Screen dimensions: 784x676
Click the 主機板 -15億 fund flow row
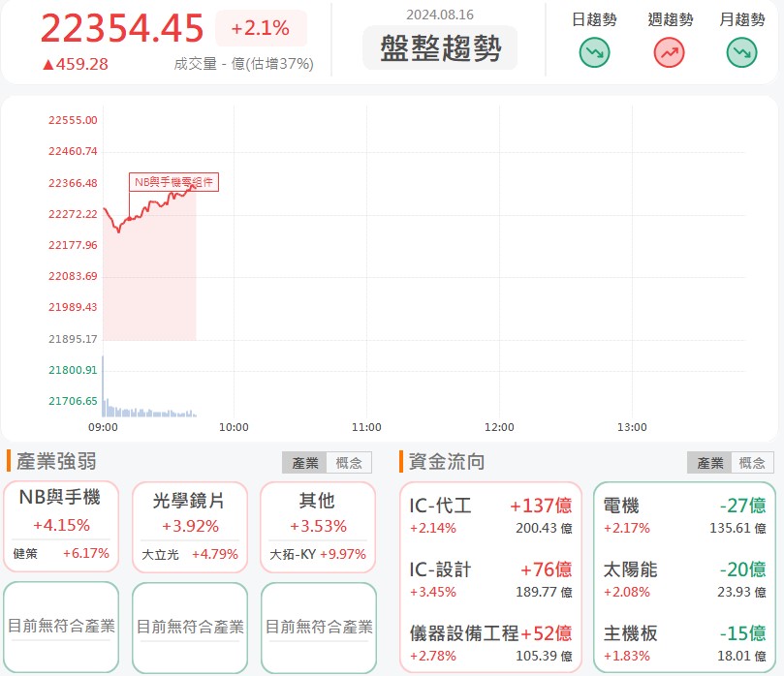(684, 643)
